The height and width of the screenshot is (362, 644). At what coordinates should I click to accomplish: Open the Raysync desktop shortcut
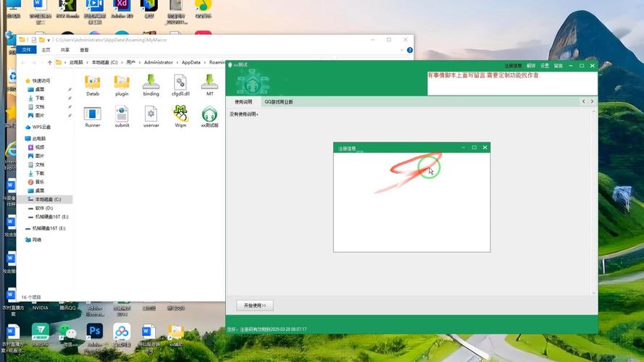41,335
